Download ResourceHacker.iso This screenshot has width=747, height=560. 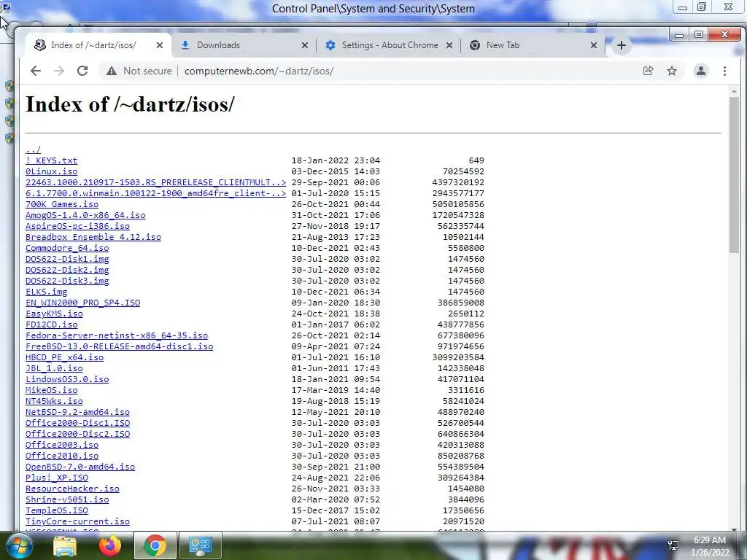(x=72, y=489)
